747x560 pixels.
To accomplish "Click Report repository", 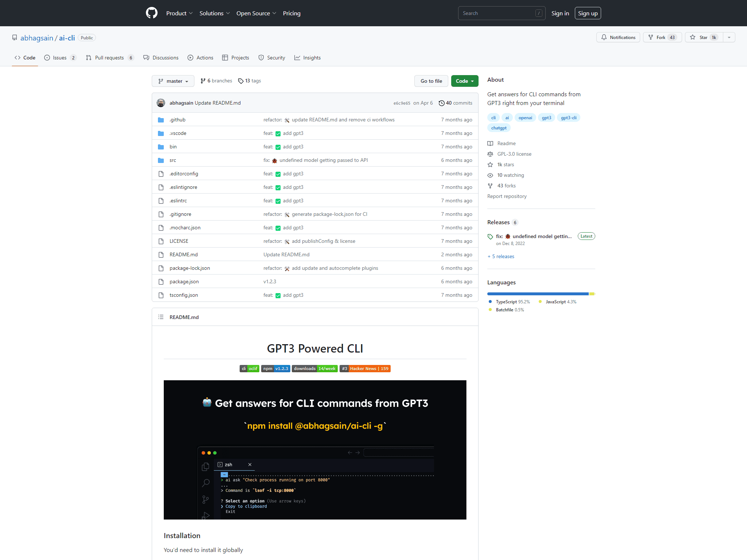I will (507, 196).
